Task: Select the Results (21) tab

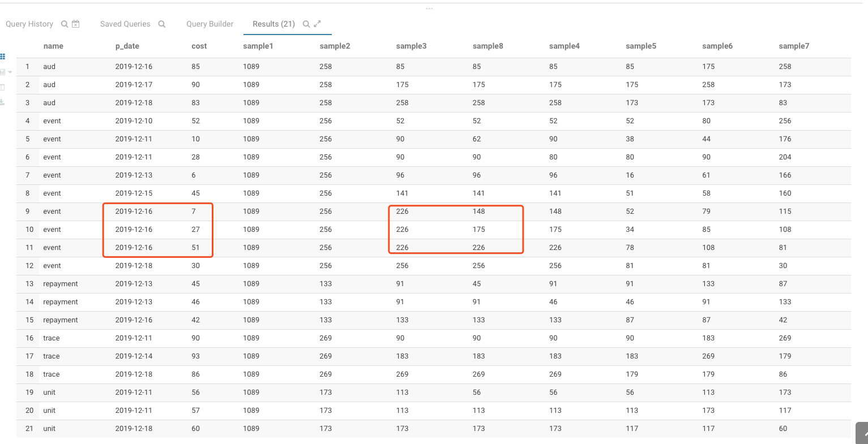Action: pyautogui.click(x=273, y=24)
